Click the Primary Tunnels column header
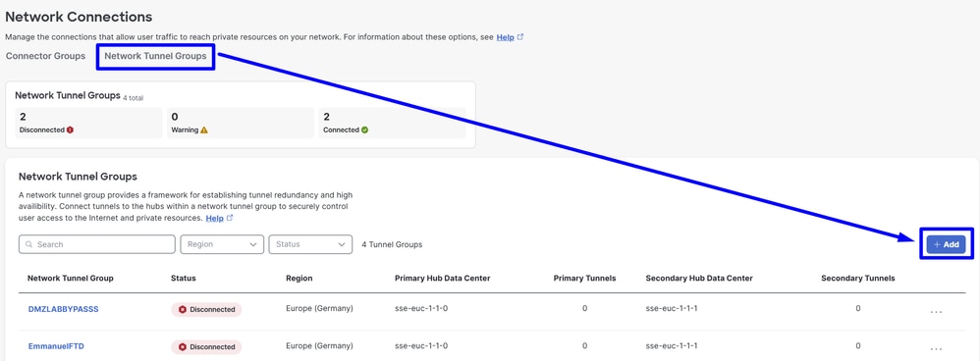 (585, 278)
